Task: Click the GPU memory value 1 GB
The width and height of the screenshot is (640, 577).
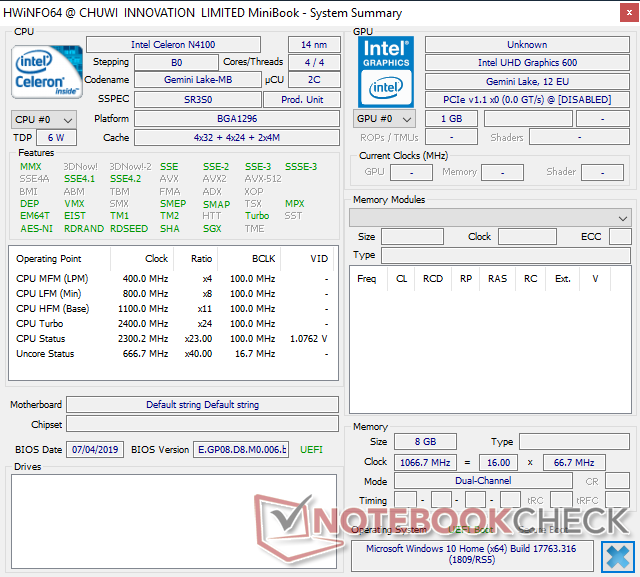Action: pos(451,119)
